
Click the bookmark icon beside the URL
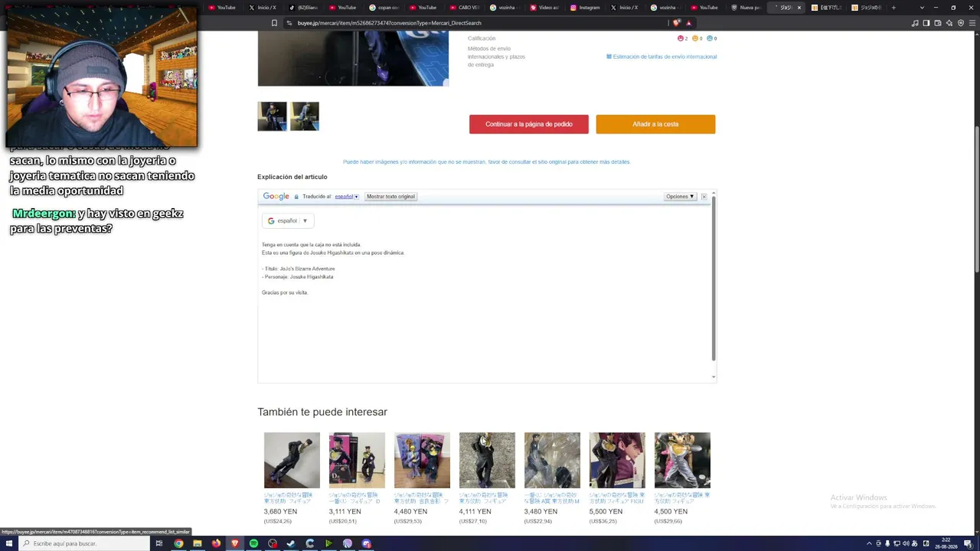coord(274,23)
